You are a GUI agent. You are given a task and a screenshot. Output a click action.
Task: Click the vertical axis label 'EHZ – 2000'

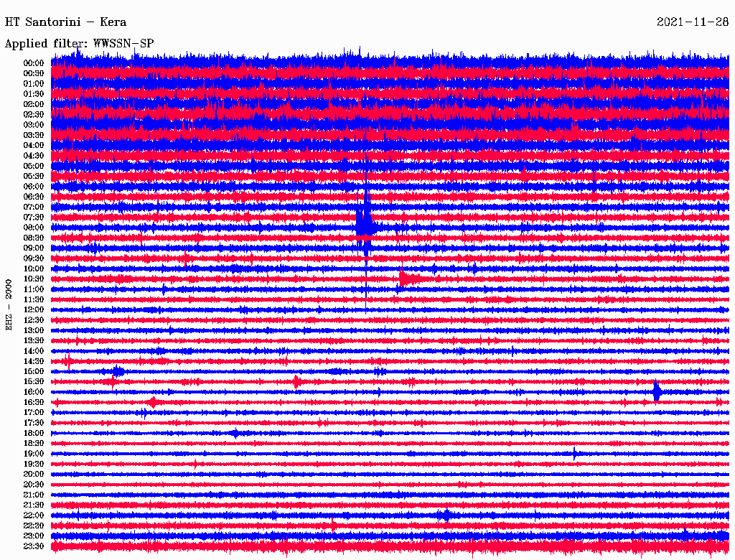tap(9, 305)
